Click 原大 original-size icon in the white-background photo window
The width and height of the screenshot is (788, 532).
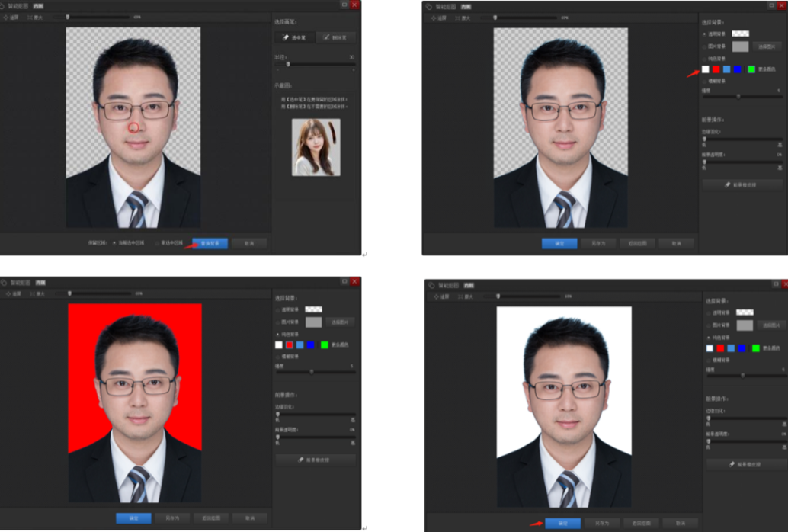coord(463,296)
